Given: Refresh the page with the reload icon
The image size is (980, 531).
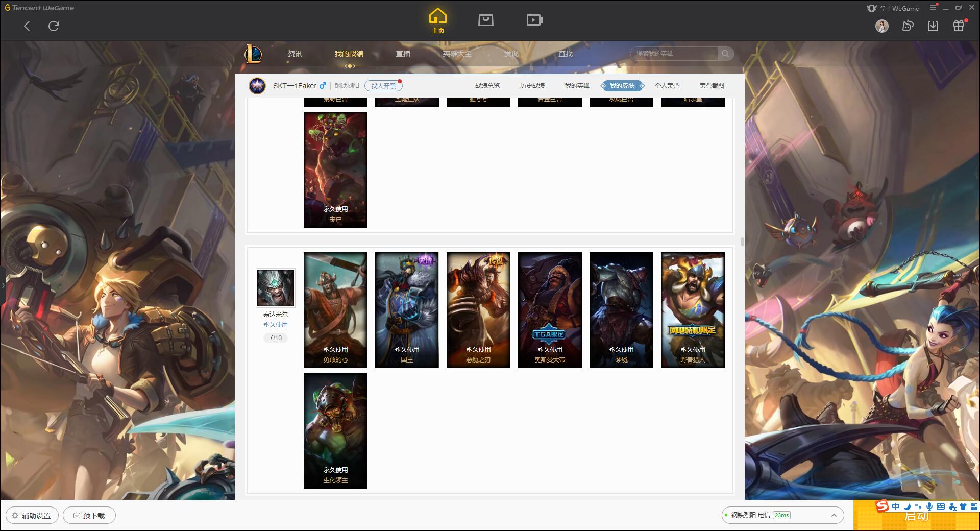Looking at the screenshot, I should (x=54, y=26).
